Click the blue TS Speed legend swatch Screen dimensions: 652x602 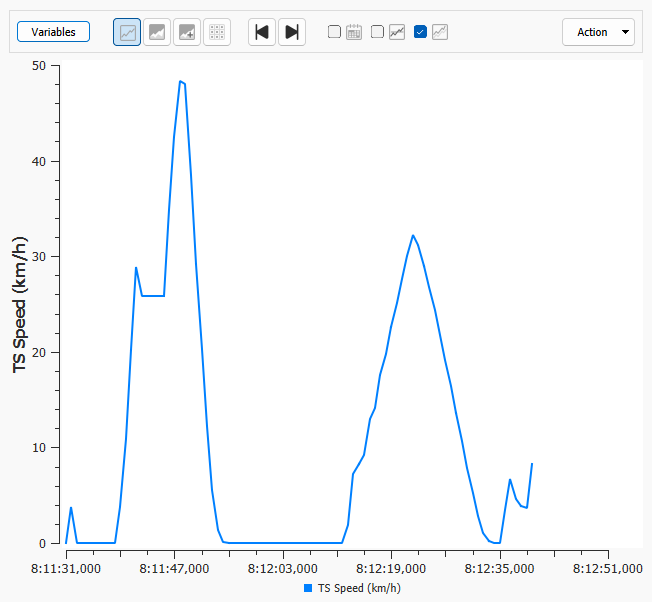308,589
